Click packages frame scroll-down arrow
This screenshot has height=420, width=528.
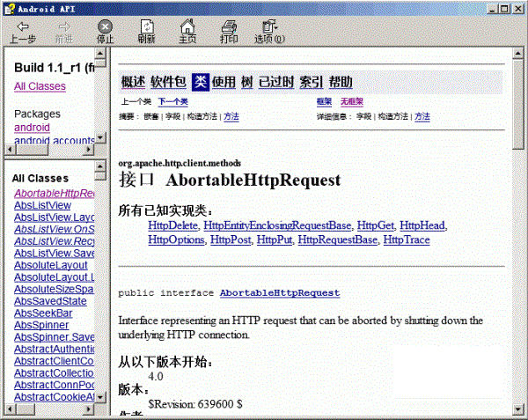point(100,137)
